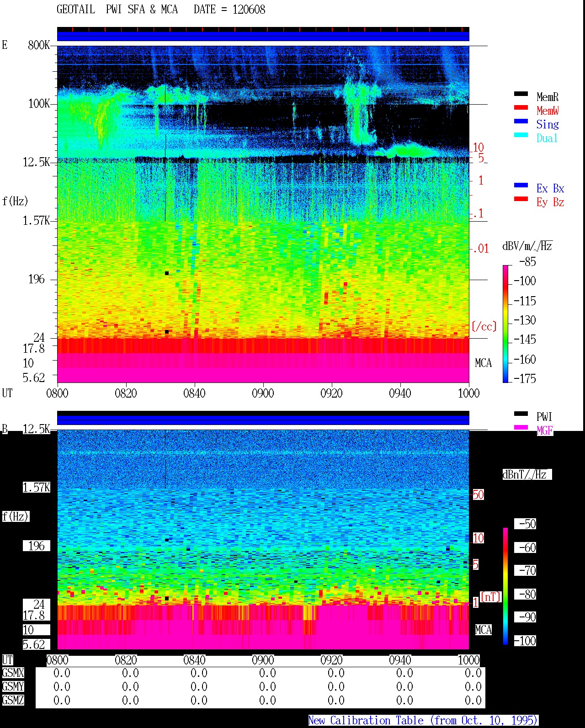Click the black MemR legend swatch
585x728 pixels.
[521, 94]
